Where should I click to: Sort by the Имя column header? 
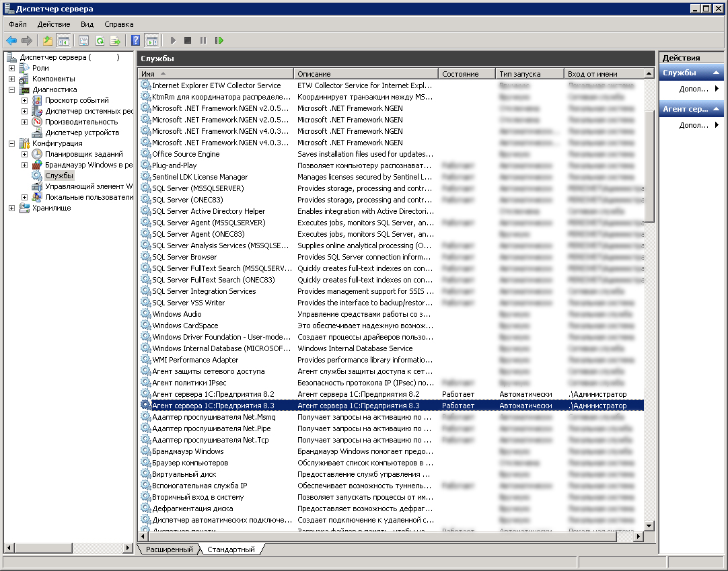tap(216, 74)
